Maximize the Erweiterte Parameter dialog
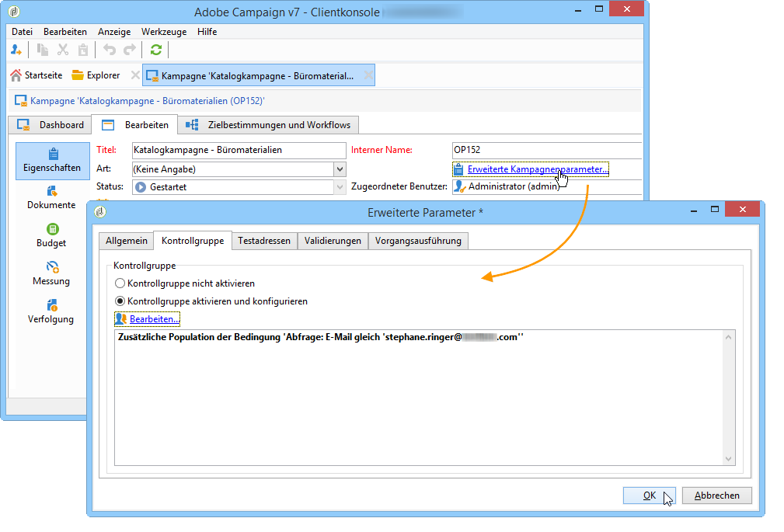The height and width of the screenshot is (532, 784). point(715,210)
